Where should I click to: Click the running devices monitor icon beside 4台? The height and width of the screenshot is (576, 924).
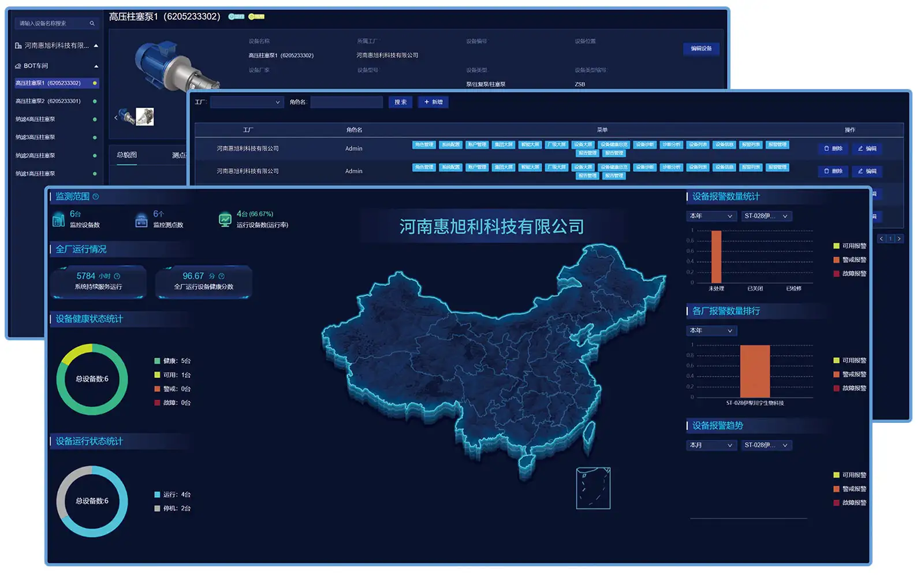click(225, 220)
